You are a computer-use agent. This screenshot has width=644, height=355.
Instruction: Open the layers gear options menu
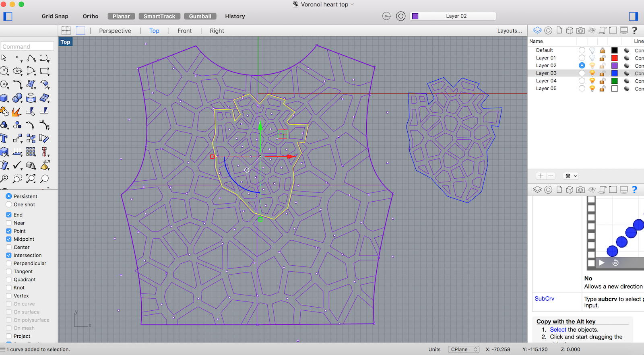[x=571, y=176]
